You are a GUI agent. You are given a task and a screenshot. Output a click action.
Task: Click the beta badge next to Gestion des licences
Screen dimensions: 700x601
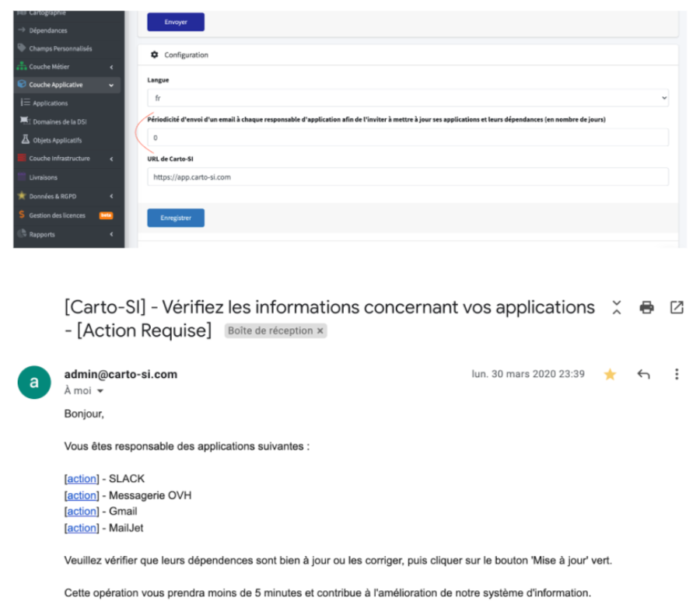[106, 215]
